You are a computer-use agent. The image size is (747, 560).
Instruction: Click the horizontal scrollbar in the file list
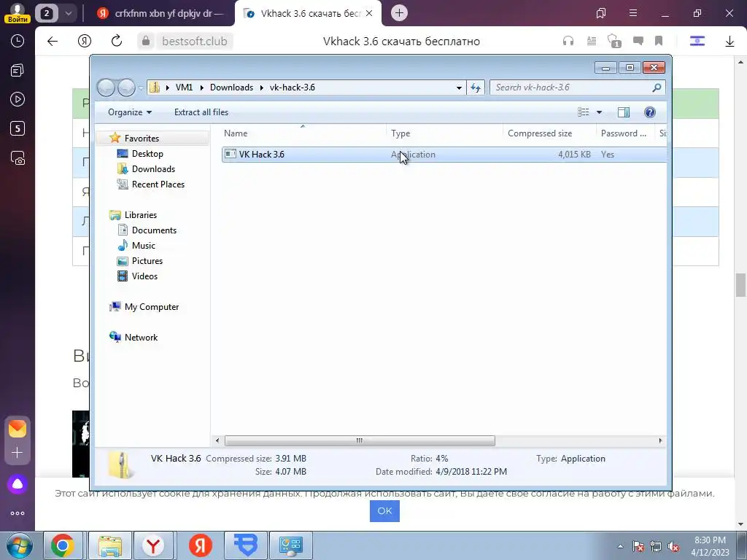tap(360, 441)
